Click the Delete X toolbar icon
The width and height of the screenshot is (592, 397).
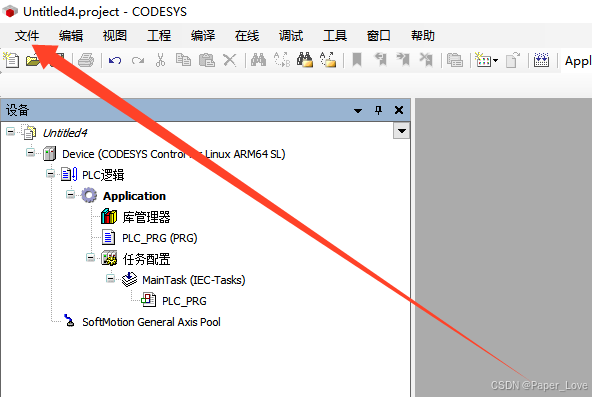pyautogui.click(x=230, y=60)
